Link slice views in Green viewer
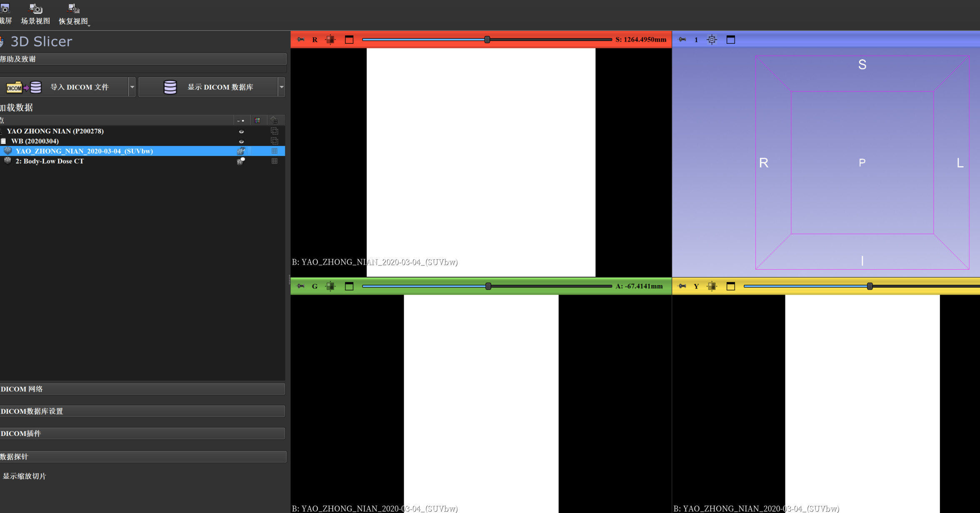Screen dimensions: 980x513 click(x=330, y=286)
